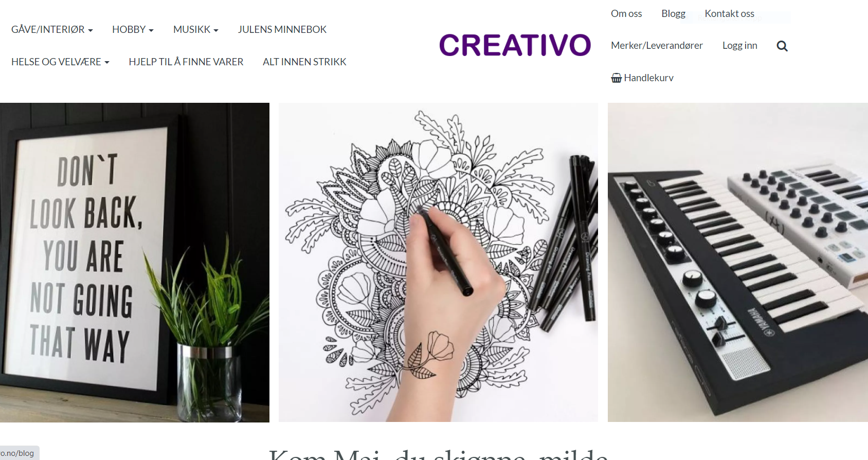Go to ALT INNEN STRIKK

click(304, 62)
